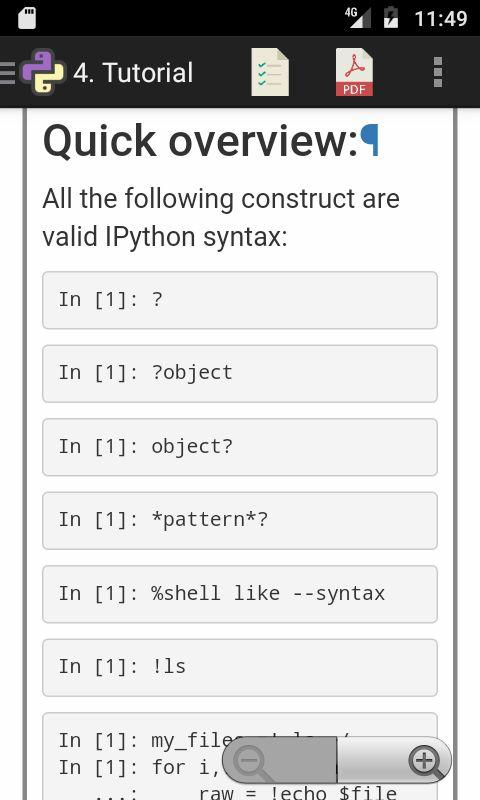Image resolution: width=480 pixels, height=800 pixels.
Task: Tap the 'Quick overview:' heading
Action: 201,141
